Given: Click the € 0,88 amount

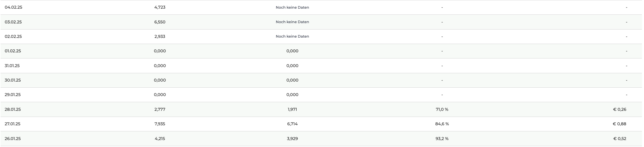Looking at the screenshot, I should [620, 124].
